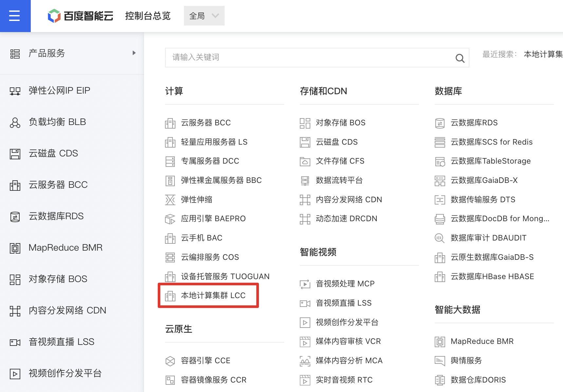The width and height of the screenshot is (563, 392).
Task: Click the 舆情服务 icon
Action: coord(440,361)
